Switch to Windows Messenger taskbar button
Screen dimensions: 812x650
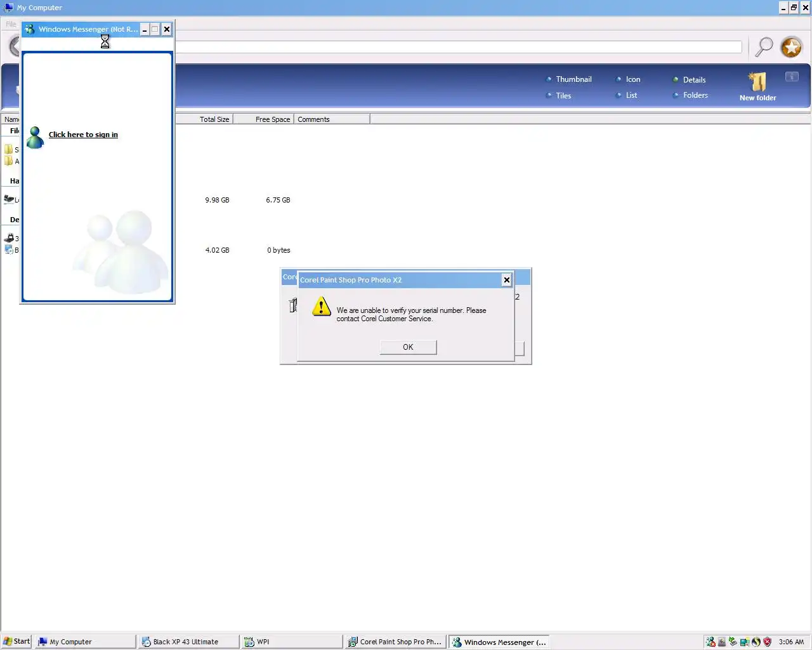(x=499, y=642)
